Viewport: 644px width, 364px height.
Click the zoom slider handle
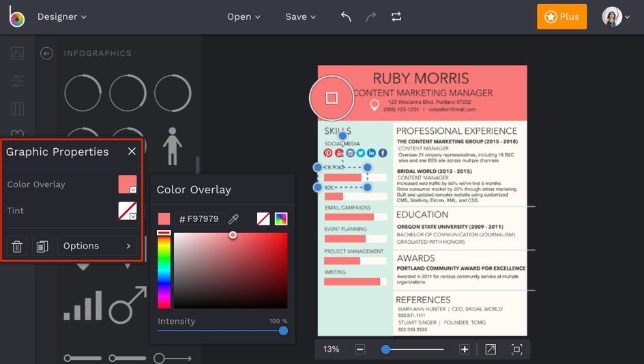(x=385, y=349)
